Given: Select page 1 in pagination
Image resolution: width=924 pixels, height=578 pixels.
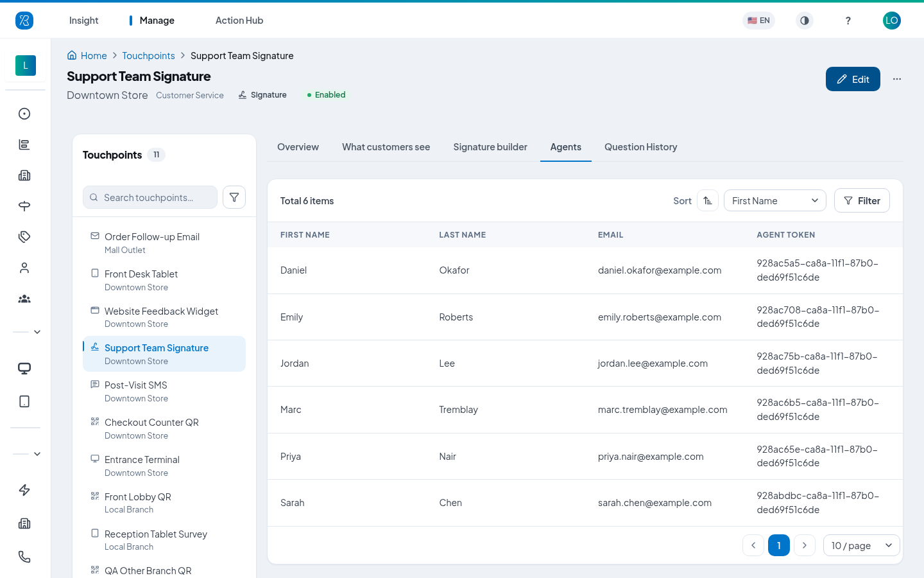Looking at the screenshot, I should tap(779, 545).
